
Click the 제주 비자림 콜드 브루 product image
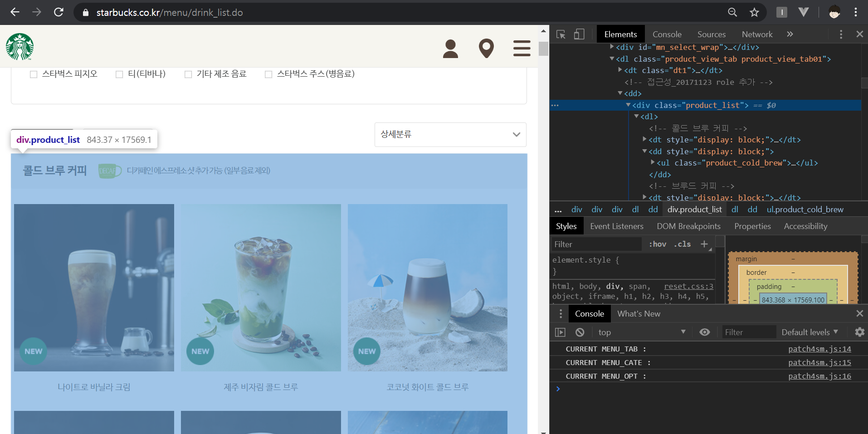[x=261, y=288]
